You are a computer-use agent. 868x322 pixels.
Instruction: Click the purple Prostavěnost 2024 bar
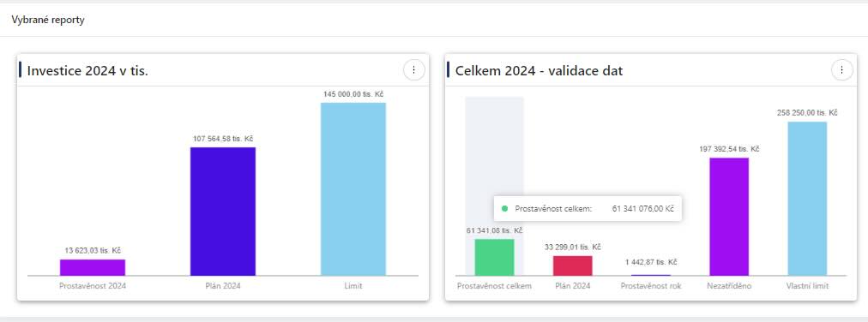(x=93, y=267)
